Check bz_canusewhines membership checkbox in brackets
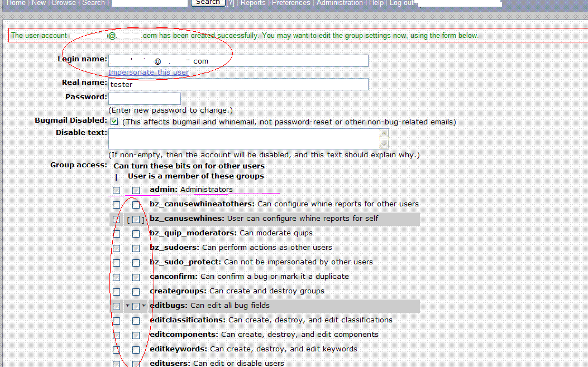 click(136, 219)
